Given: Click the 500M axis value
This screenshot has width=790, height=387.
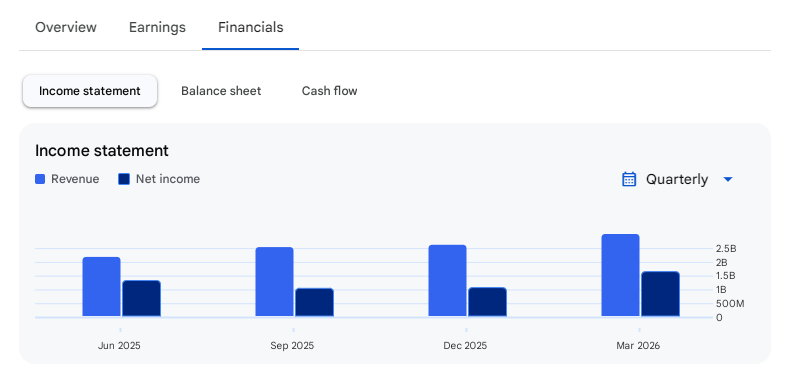Looking at the screenshot, I should coord(730,303).
